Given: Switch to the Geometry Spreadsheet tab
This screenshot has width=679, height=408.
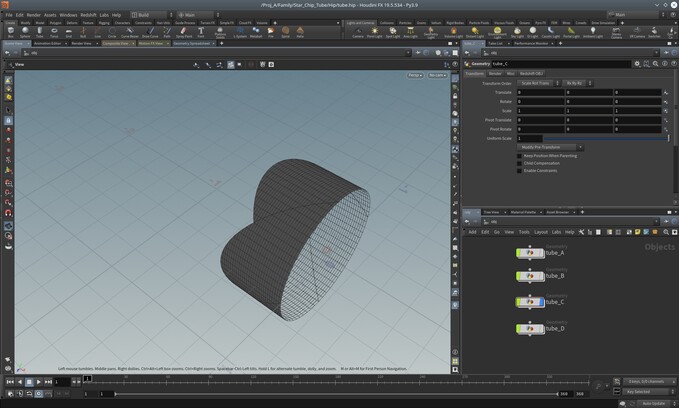Looking at the screenshot, I should (x=192, y=43).
